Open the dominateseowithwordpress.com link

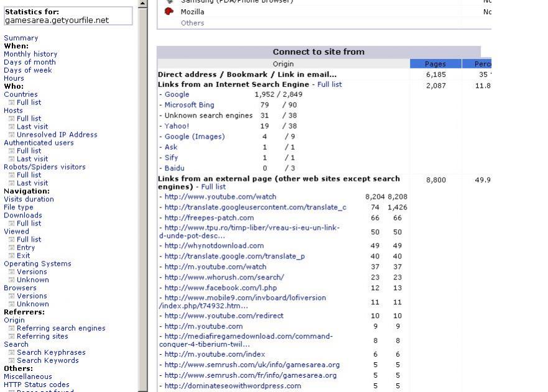(x=233, y=386)
